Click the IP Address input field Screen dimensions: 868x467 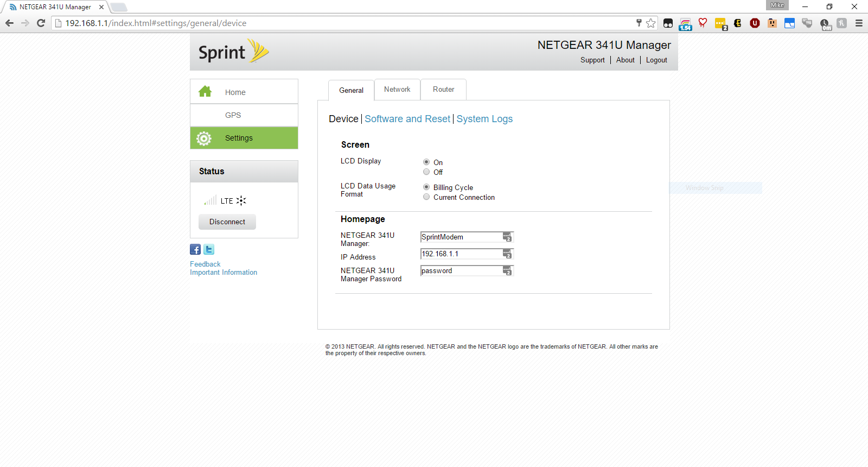[467, 254]
